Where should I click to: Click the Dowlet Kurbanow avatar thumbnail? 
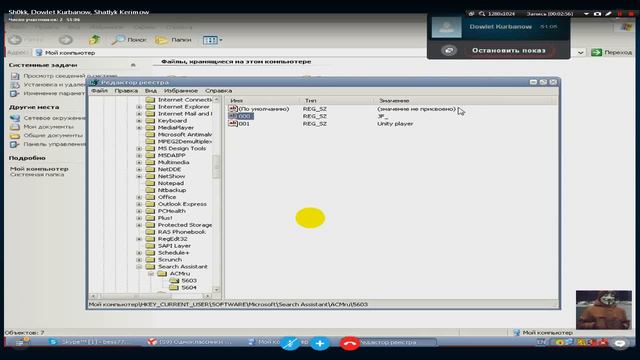coord(447,28)
